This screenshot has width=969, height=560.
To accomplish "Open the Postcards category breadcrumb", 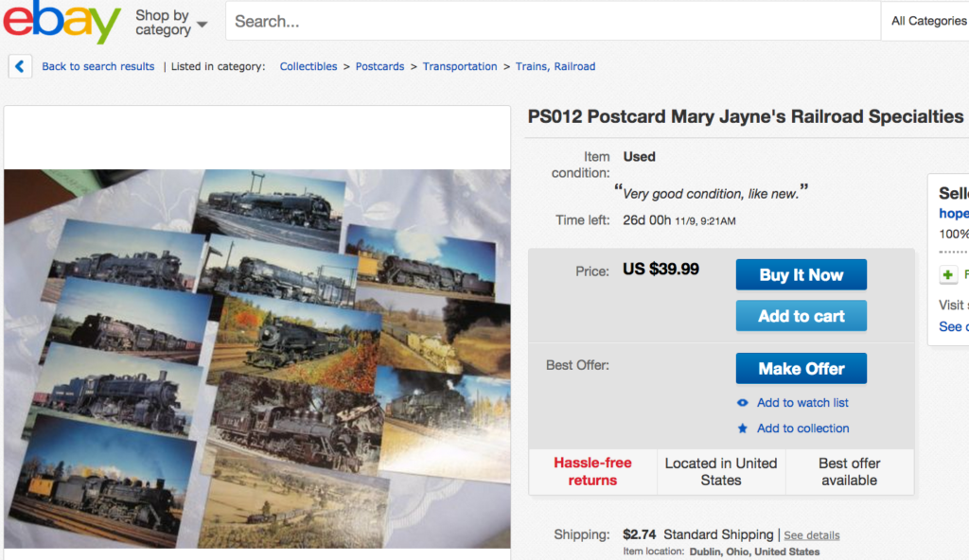I will pos(379,66).
